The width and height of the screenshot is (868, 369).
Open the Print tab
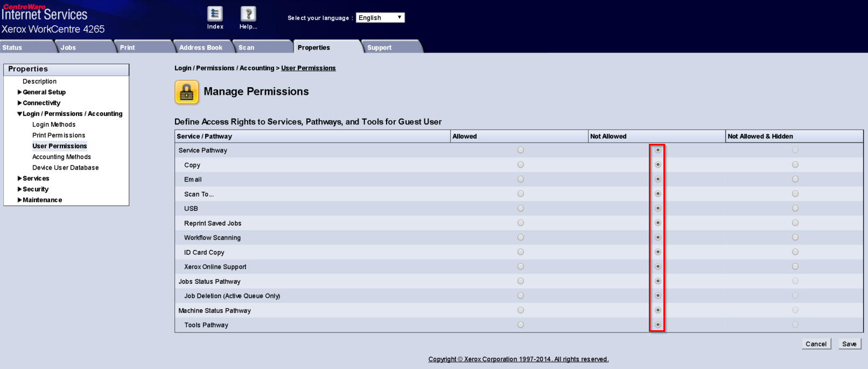click(x=144, y=47)
